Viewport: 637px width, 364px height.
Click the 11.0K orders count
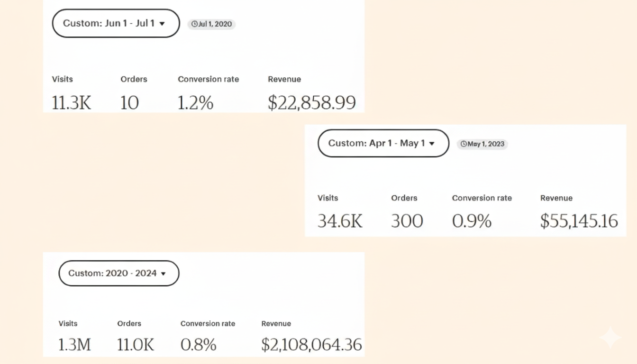coord(136,345)
